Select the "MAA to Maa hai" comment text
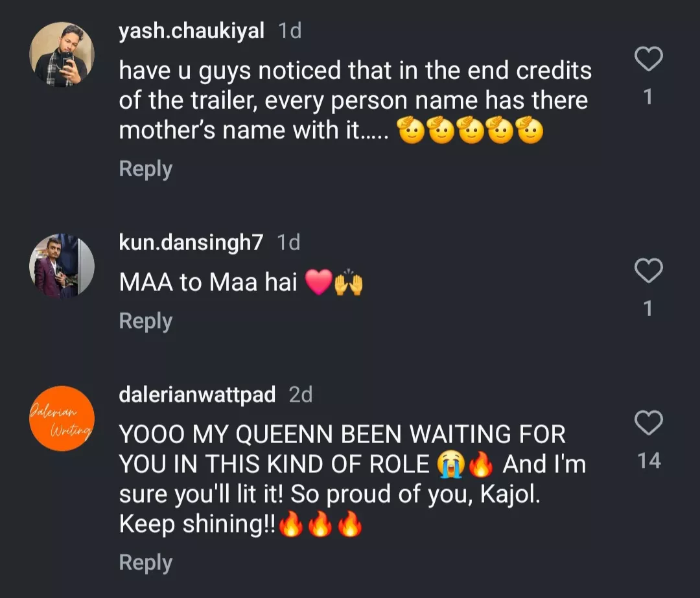The height and width of the screenshot is (598, 700). (209, 284)
